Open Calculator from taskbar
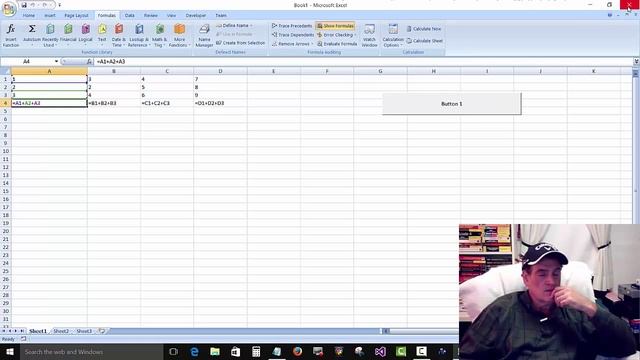This screenshot has height=360, width=640. click(x=256, y=351)
